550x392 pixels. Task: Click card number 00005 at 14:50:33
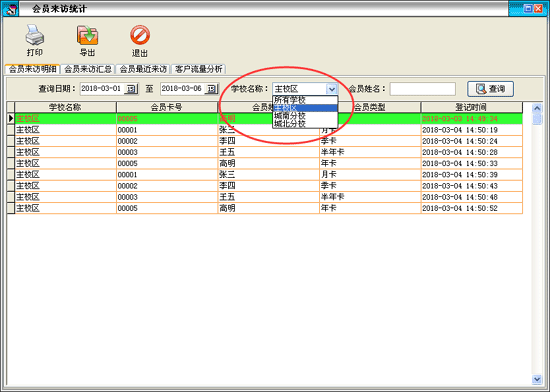pyautogui.click(x=167, y=163)
